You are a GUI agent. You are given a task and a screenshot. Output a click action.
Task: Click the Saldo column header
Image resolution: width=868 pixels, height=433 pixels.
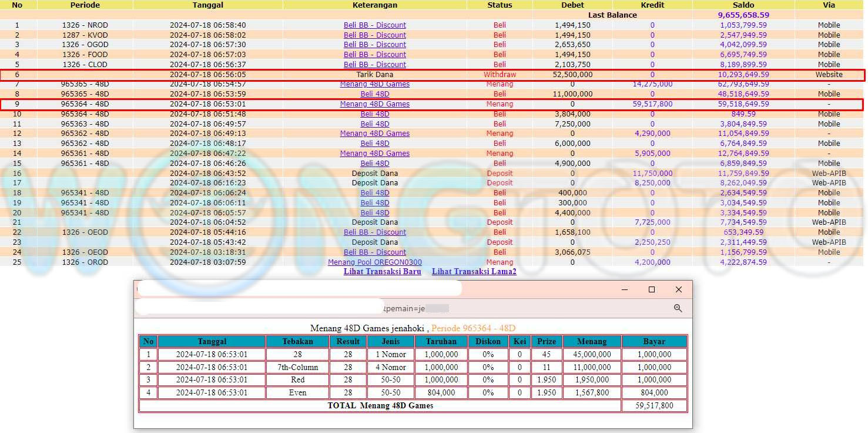point(743,5)
